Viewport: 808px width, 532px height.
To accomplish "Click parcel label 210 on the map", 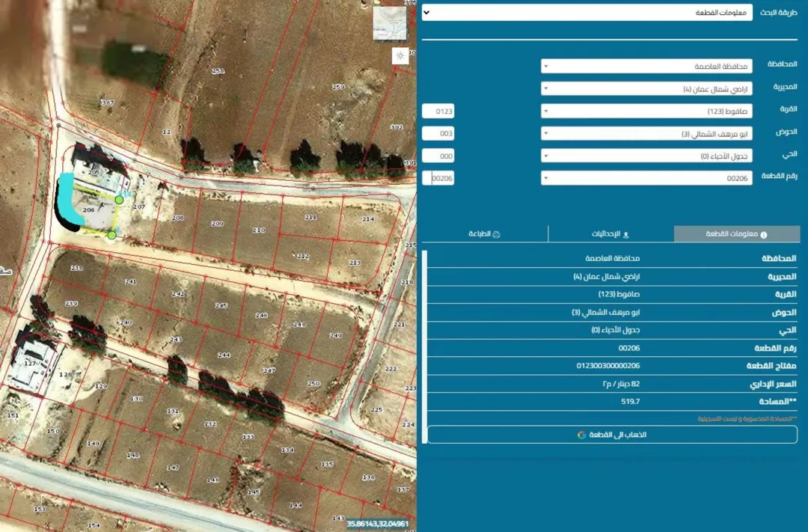I will coord(259,230).
